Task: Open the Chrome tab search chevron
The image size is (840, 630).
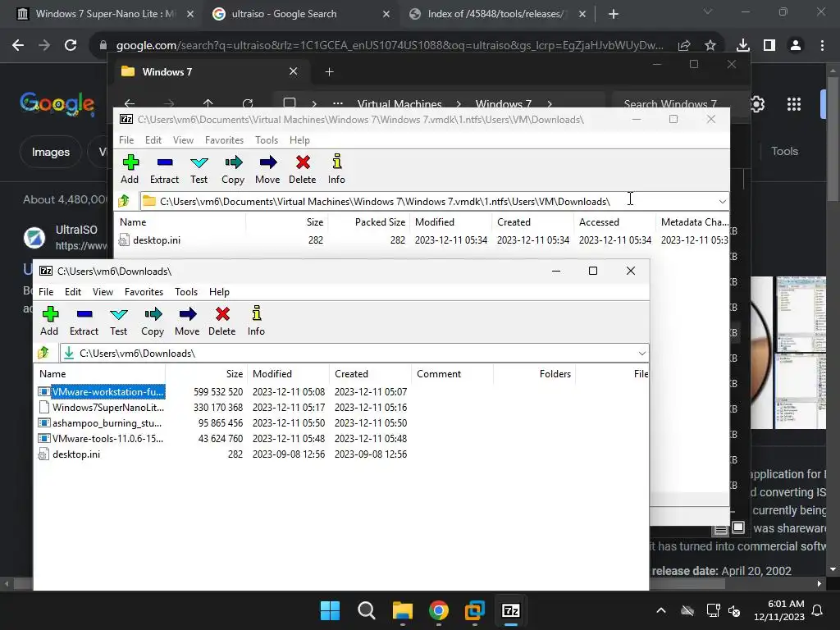Action: pyautogui.click(x=708, y=11)
